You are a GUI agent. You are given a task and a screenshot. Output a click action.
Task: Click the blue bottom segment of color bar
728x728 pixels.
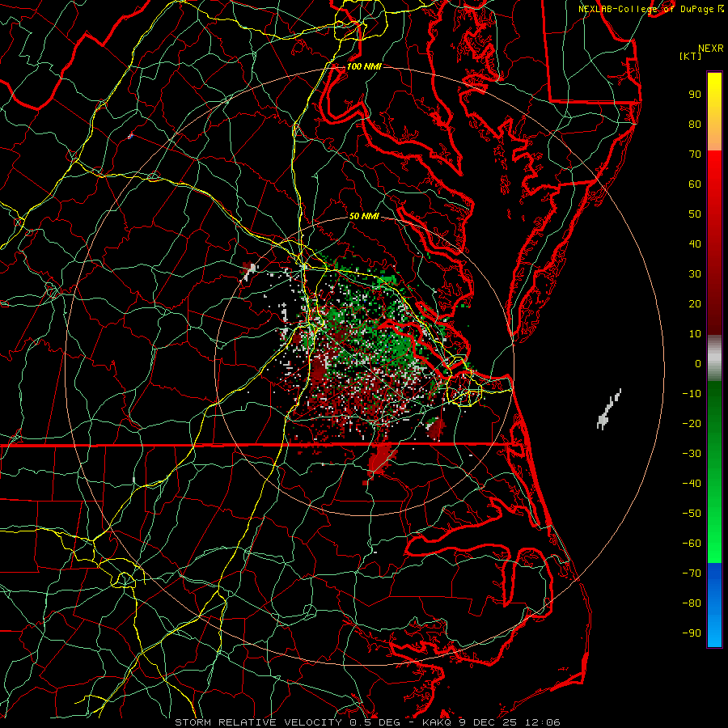[x=714, y=605]
